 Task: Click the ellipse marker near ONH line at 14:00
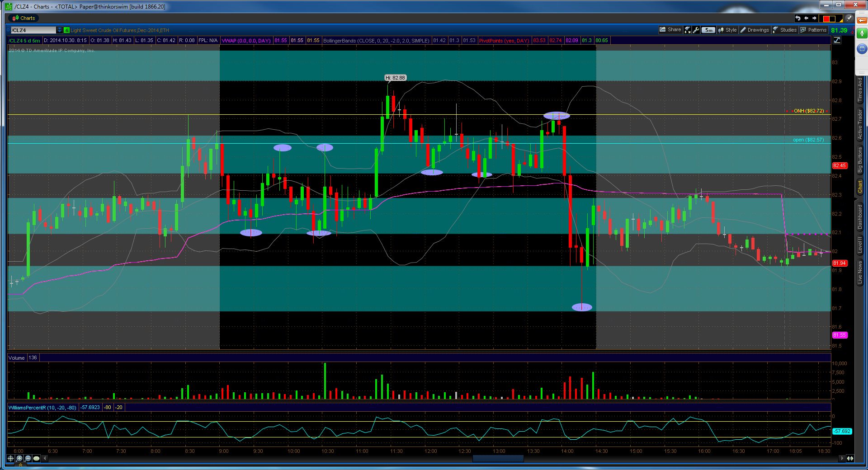(x=557, y=116)
